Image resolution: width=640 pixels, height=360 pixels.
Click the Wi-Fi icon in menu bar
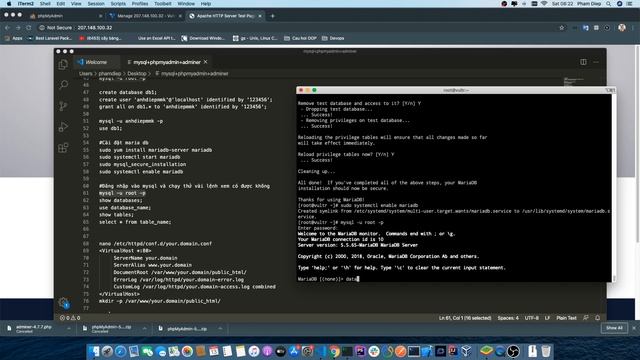(x=544, y=4)
